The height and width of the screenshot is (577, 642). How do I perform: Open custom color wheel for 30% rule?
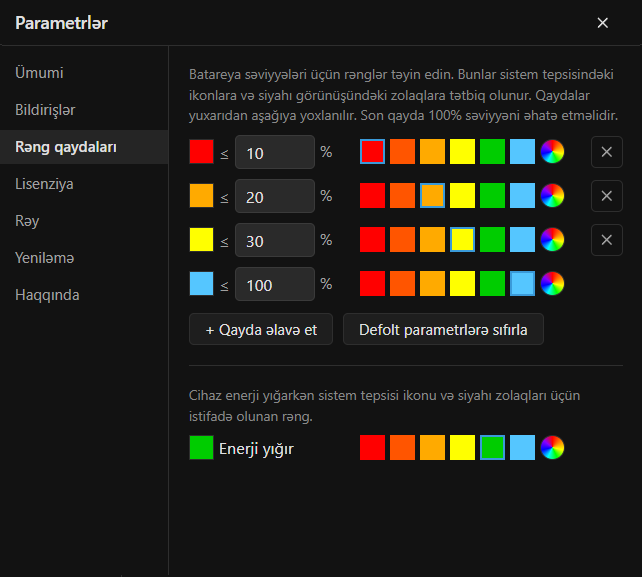coord(552,240)
